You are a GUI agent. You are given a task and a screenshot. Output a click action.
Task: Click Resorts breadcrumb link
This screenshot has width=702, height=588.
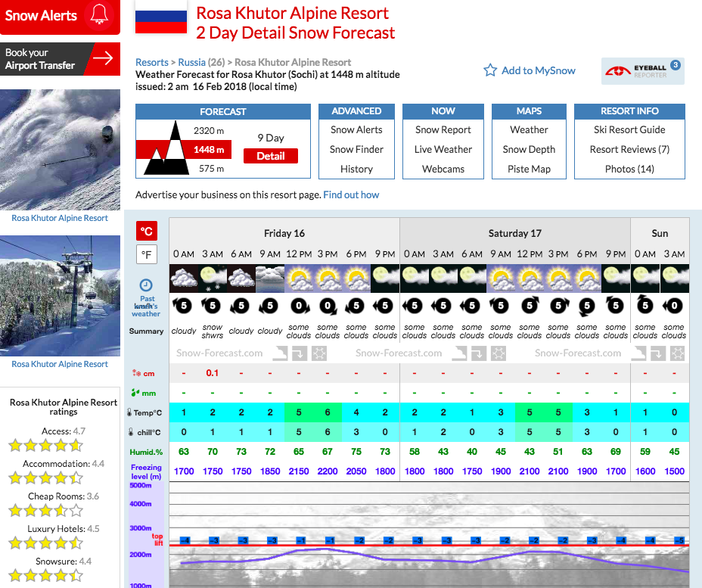tap(152, 62)
